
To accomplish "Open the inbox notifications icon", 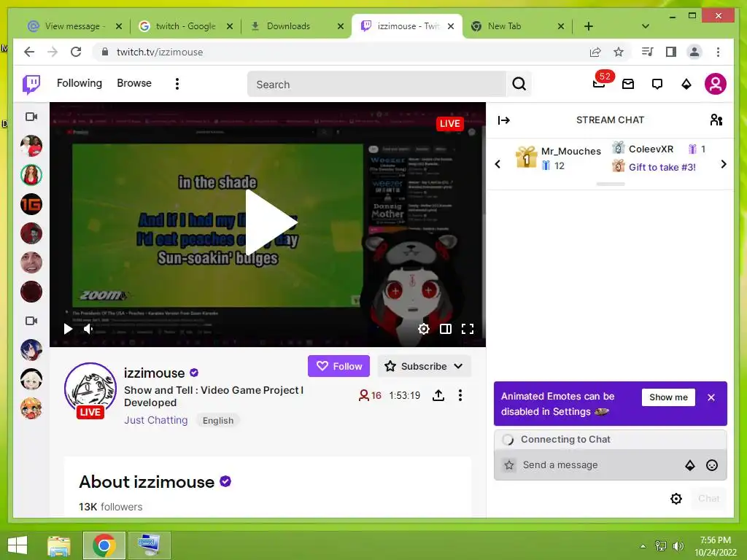I will (x=628, y=85).
